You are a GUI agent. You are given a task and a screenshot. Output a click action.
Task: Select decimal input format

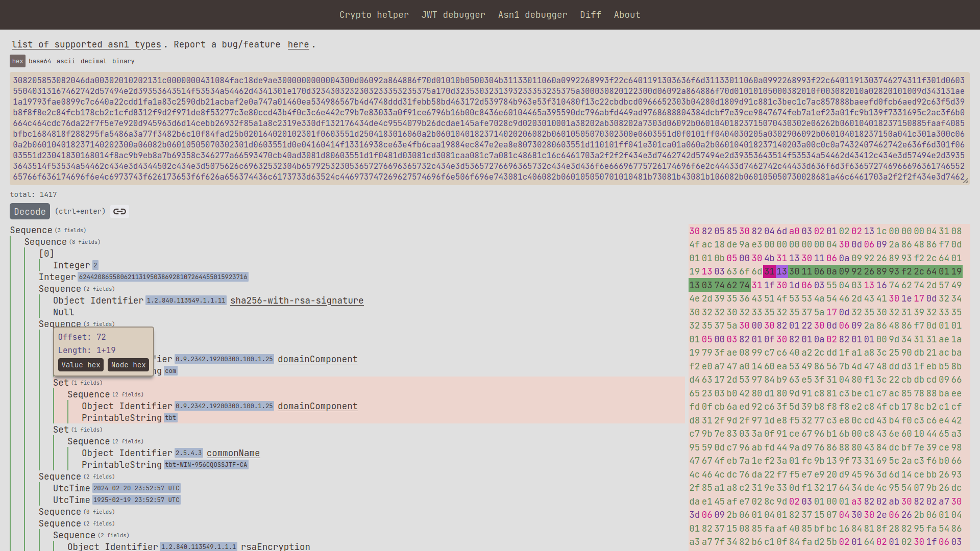[x=94, y=61]
